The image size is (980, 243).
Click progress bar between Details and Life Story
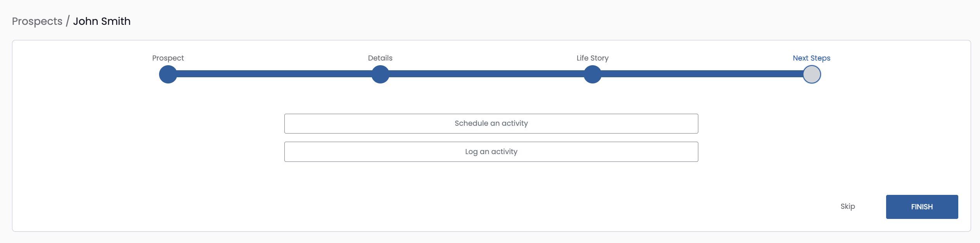click(486, 74)
